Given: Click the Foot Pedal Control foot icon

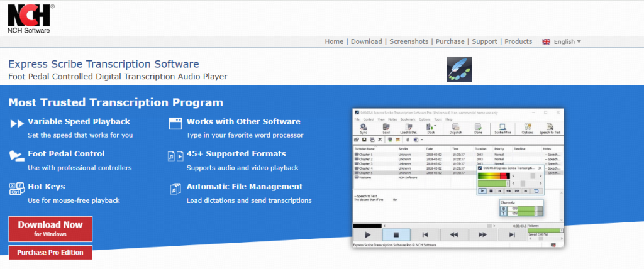Looking at the screenshot, I should 16,156.
